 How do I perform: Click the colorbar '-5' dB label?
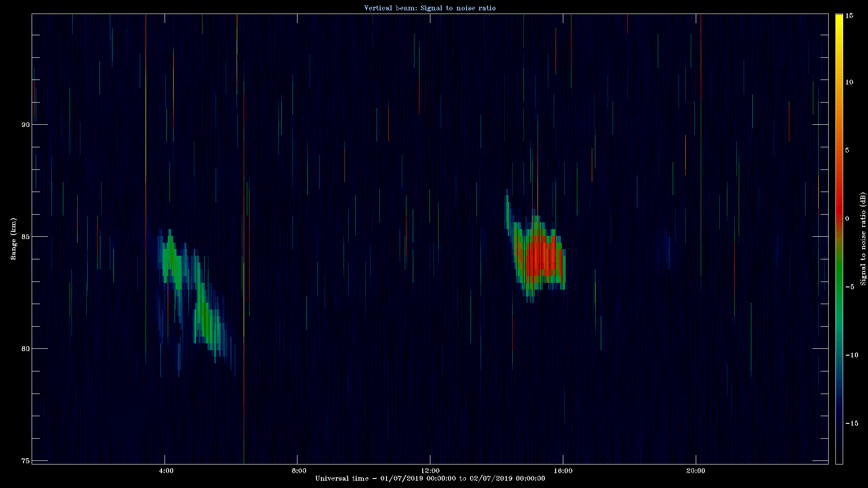[849, 286]
